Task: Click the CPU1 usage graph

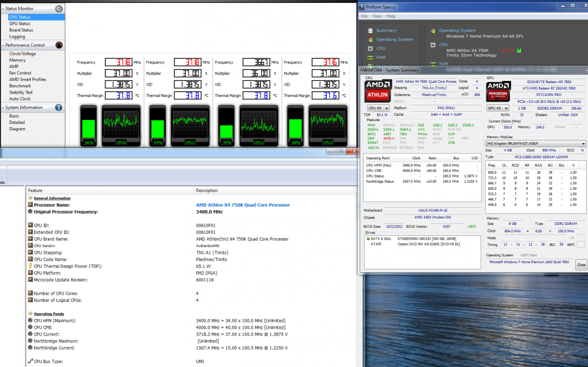Action: (190, 125)
